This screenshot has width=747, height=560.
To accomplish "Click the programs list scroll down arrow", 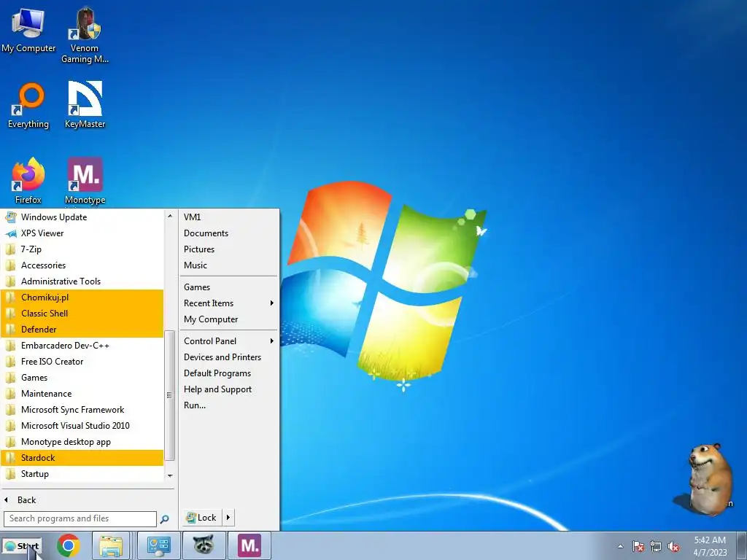I will [x=169, y=475].
